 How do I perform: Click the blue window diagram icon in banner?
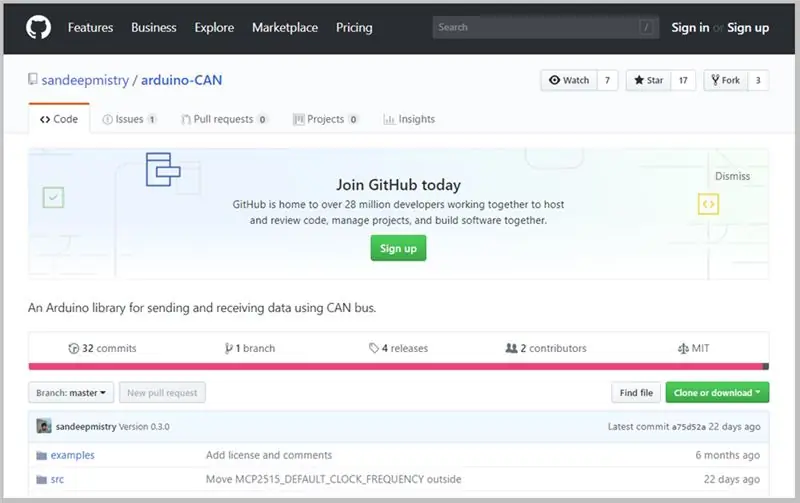[163, 169]
